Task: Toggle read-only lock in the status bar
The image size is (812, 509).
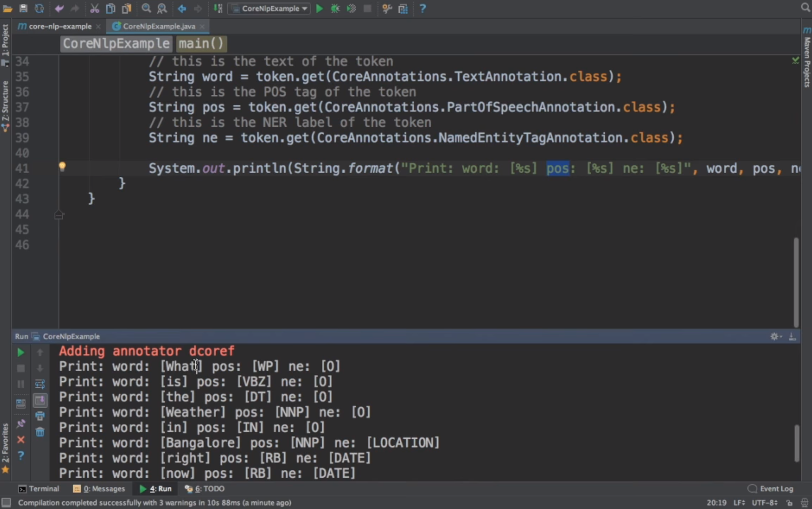Action: click(789, 503)
